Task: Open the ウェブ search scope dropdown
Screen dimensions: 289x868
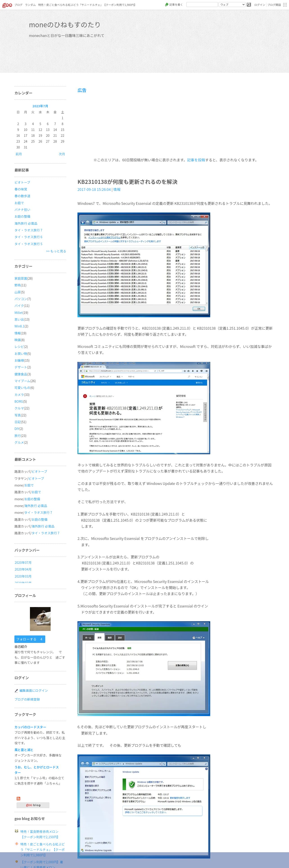Action: coord(232,5)
